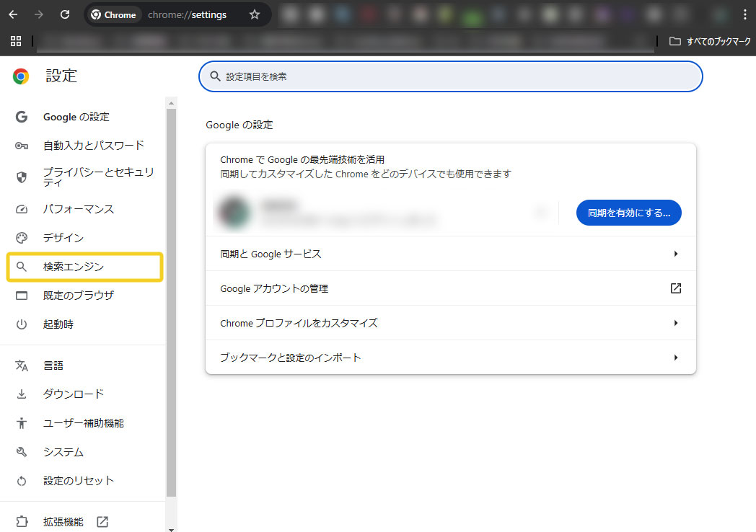Click the magnifier icon in the settings search
The width and height of the screenshot is (756, 532).
215,76
